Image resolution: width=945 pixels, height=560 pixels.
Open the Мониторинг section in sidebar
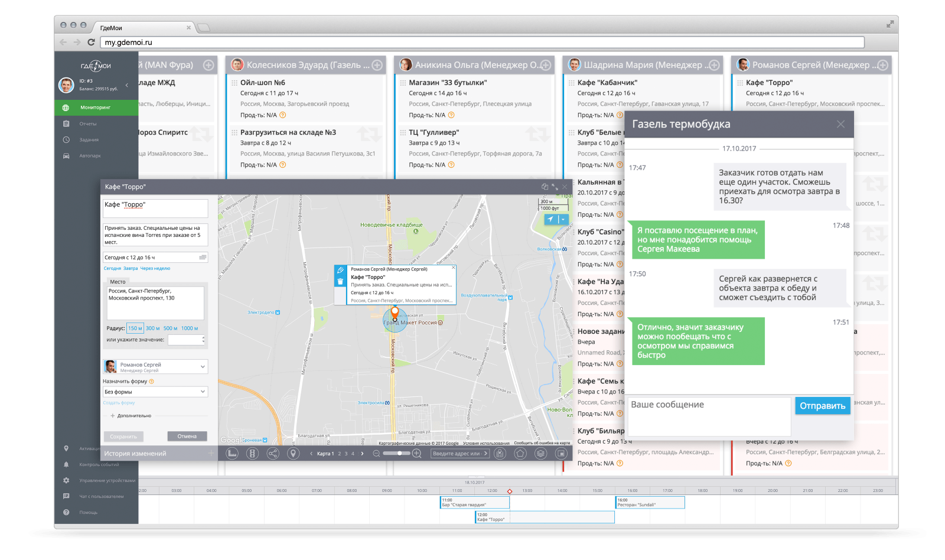coord(96,108)
